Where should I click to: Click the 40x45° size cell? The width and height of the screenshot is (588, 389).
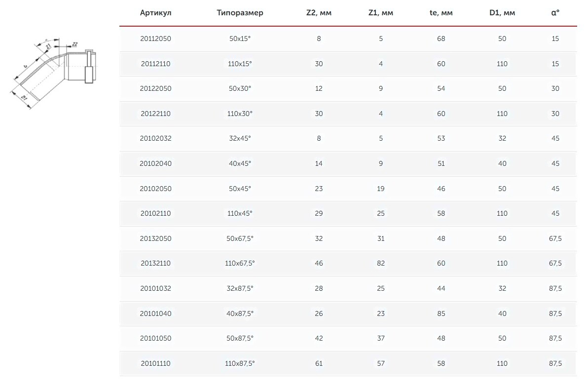pos(240,163)
